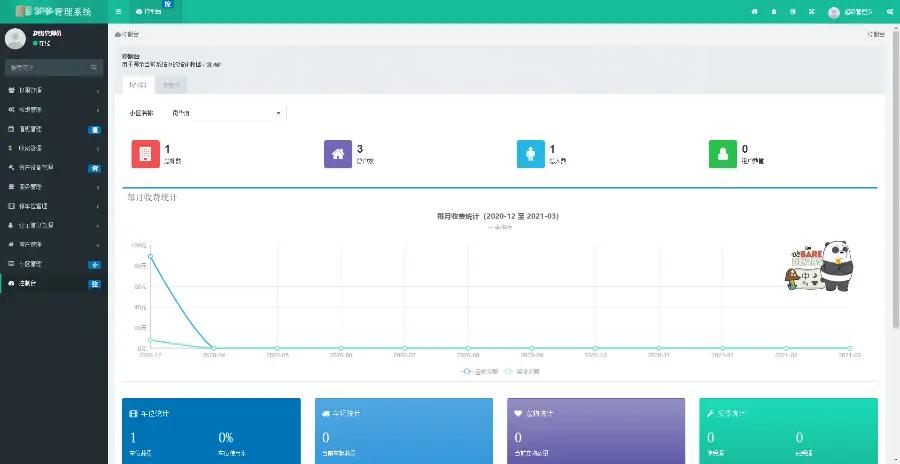The image size is (900, 464).
Task: Click the blue badge on 控制台 sidebar row
Action: coord(95,284)
